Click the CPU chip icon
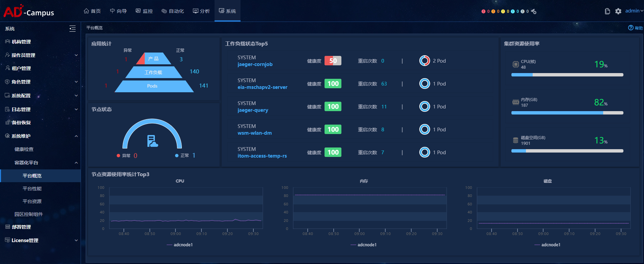Image resolution: width=644 pixels, height=264 pixels. [x=515, y=64]
